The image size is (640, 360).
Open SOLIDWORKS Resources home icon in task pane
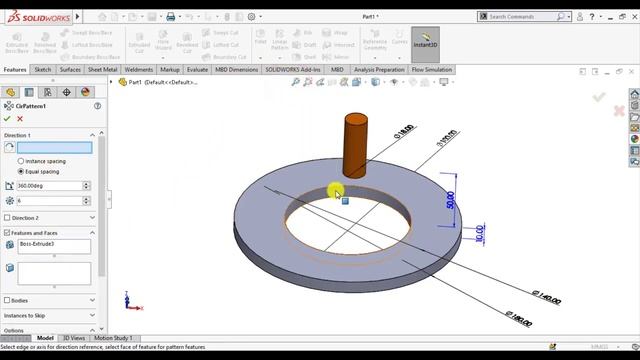click(x=634, y=94)
